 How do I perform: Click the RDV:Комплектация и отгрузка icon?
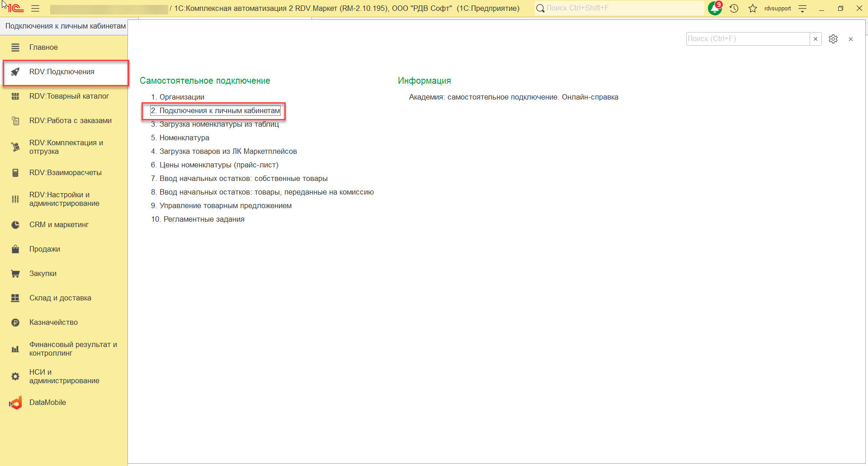point(15,147)
